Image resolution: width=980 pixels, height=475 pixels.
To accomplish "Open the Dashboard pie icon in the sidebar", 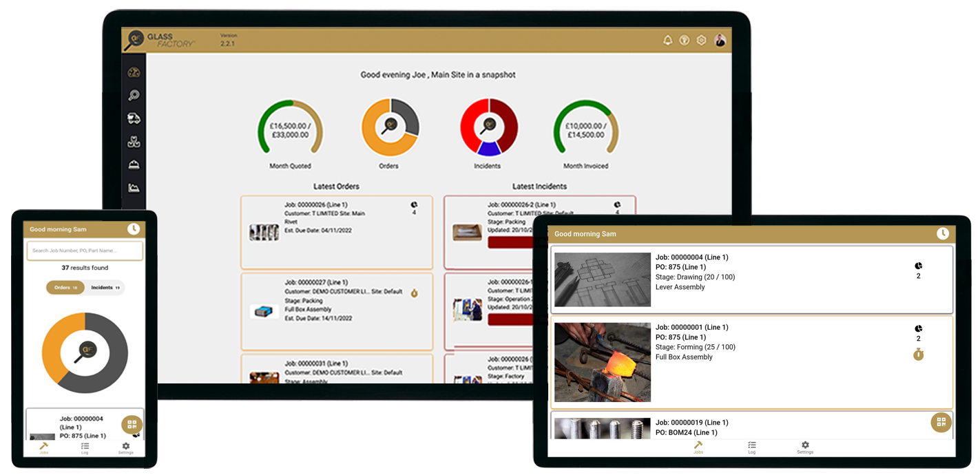I will click(134, 72).
